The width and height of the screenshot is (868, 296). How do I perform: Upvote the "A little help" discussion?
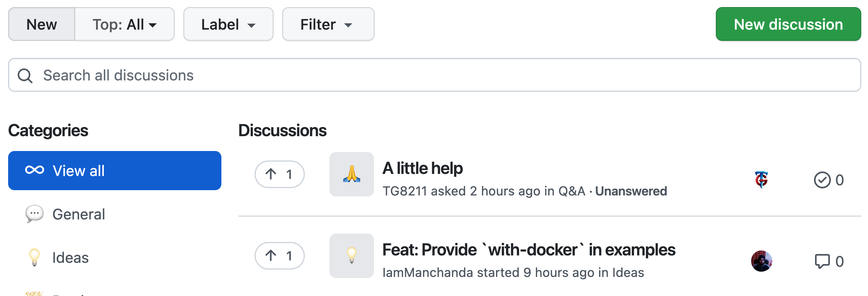[x=279, y=174]
